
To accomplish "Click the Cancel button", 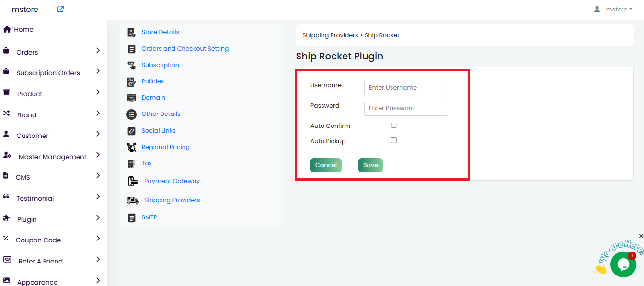I will click(x=326, y=165).
